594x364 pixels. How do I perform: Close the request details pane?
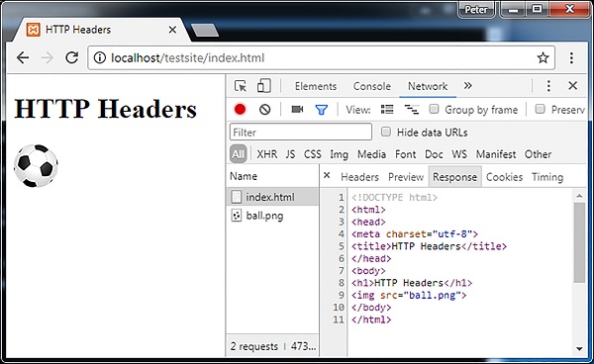point(327,175)
